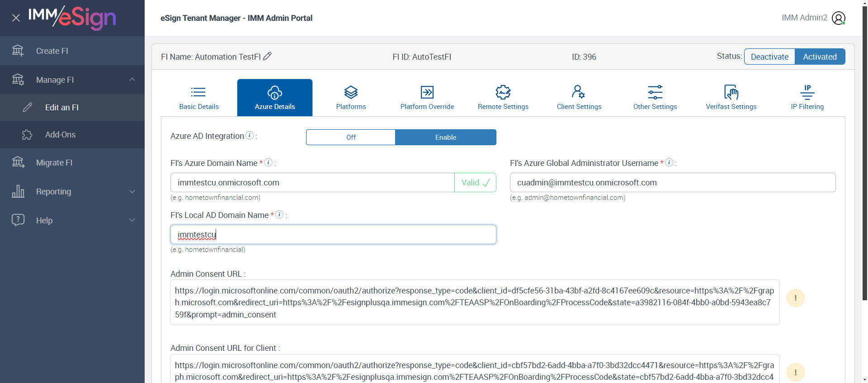Show info for FI's Azure Domain Name

coord(269,162)
